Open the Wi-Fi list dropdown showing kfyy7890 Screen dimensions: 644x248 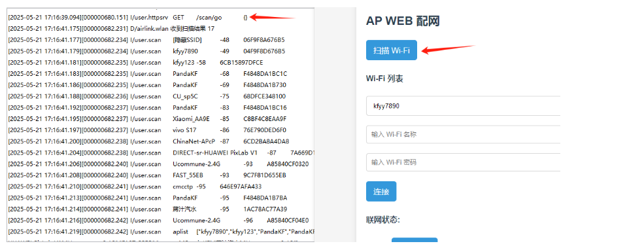(464, 106)
